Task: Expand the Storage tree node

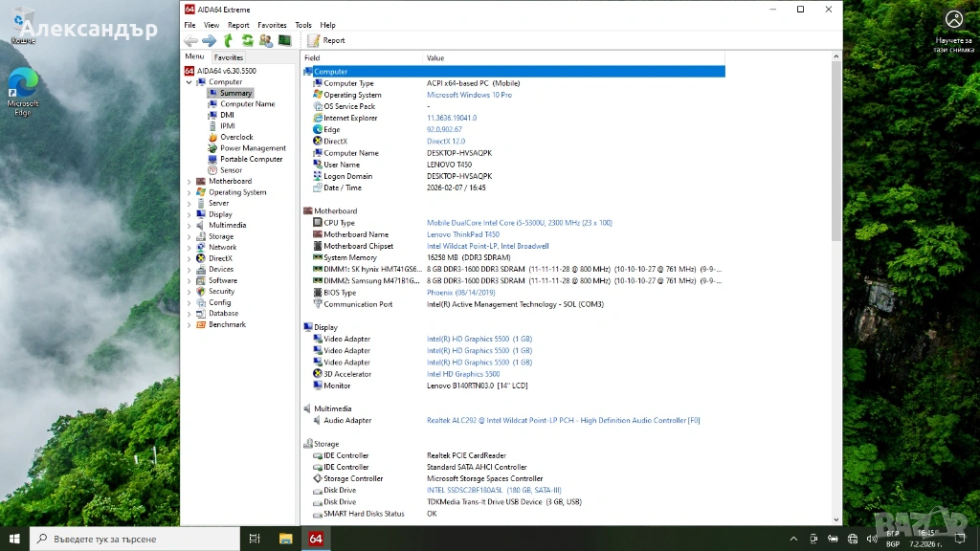Action: tap(189, 236)
